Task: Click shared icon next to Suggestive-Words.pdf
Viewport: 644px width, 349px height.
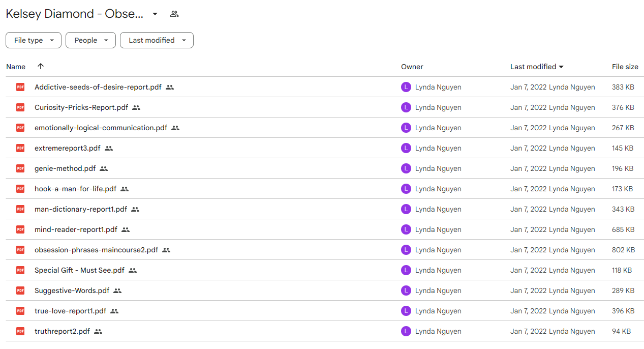Action: [x=117, y=290]
